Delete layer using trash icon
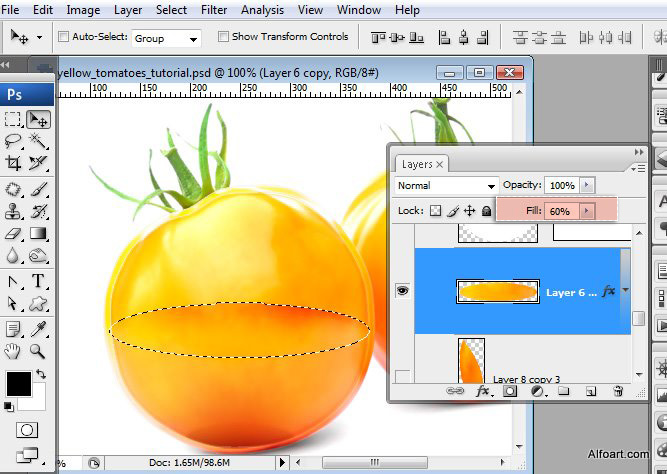Screen dimensions: 667x474 pyautogui.click(x=618, y=392)
